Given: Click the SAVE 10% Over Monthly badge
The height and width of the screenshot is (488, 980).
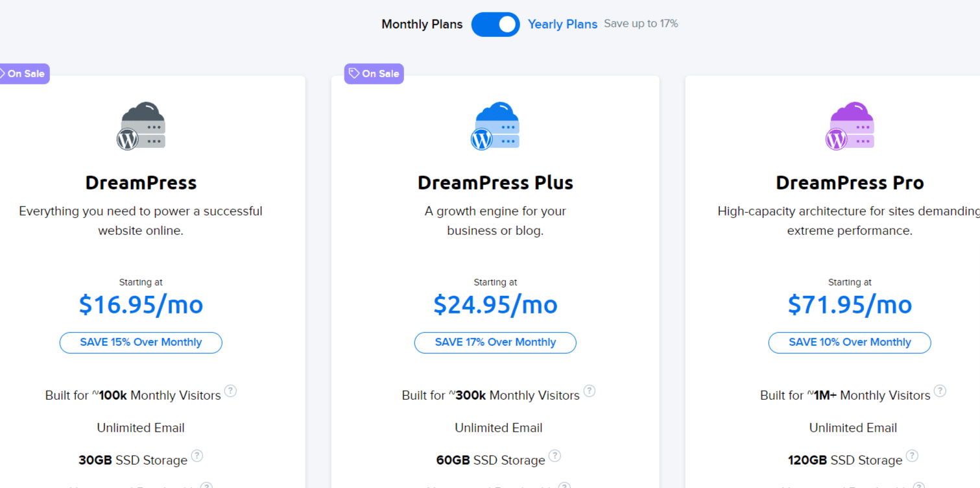Looking at the screenshot, I should point(850,343).
